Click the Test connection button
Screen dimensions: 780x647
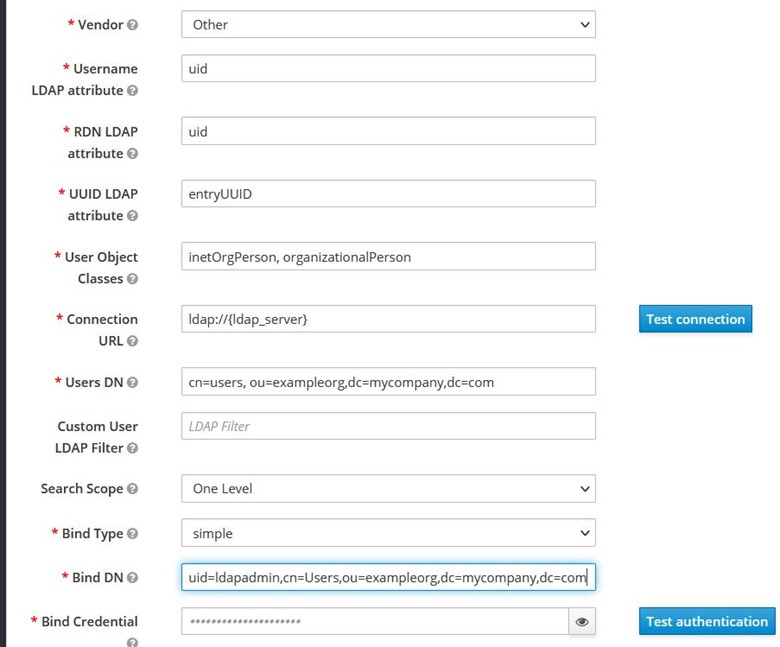click(695, 319)
